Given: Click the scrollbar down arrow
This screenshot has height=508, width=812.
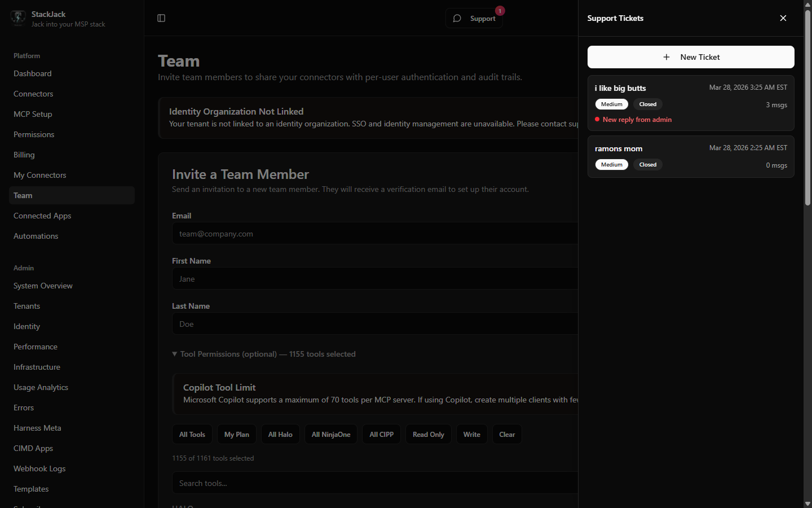Looking at the screenshot, I should 807,503.
